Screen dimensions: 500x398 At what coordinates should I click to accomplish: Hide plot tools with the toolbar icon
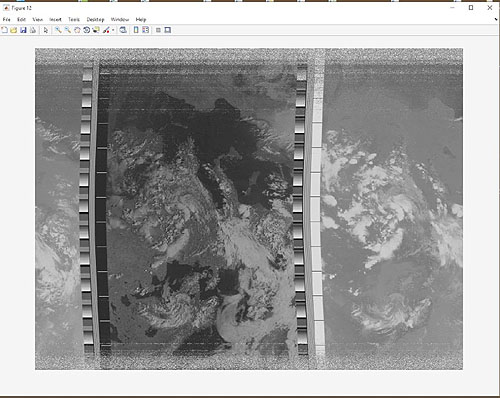coord(158,30)
